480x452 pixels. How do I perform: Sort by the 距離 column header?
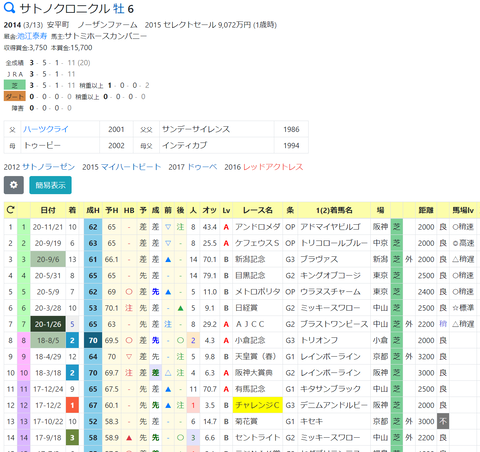(426, 210)
